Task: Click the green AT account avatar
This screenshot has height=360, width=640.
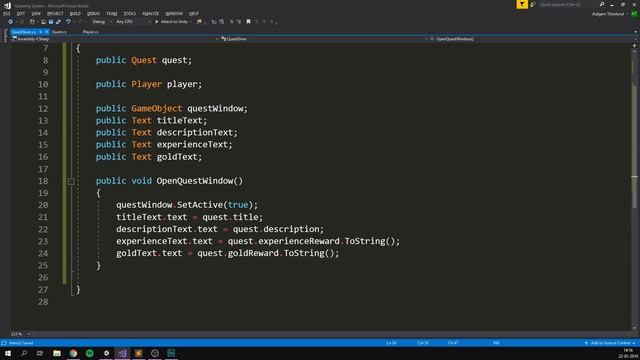Action: [634, 14]
